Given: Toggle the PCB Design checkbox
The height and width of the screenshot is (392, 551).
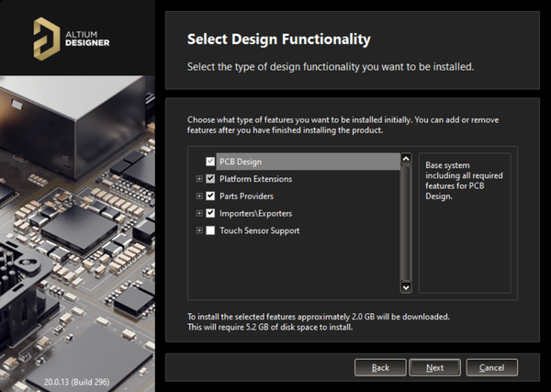Looking at the screenshot, I should coord(210,162).
